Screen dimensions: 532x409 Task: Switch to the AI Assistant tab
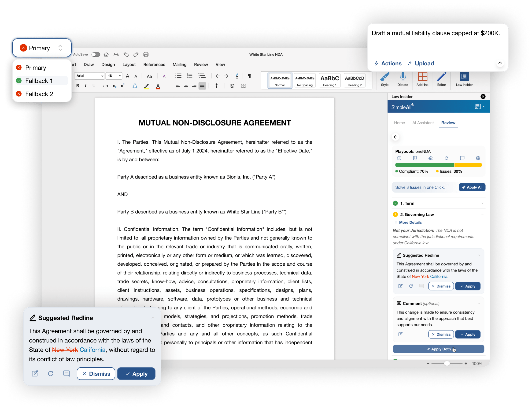[x=423, y=123]
